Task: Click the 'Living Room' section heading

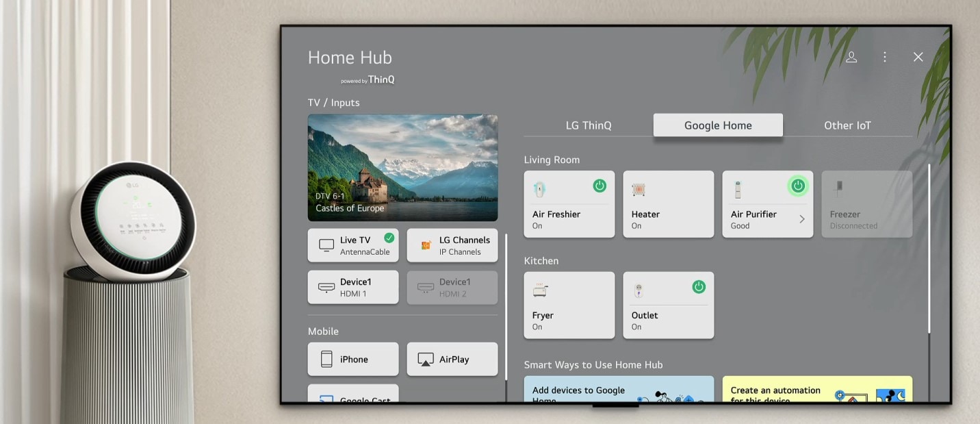Action: tap(552, 160)
